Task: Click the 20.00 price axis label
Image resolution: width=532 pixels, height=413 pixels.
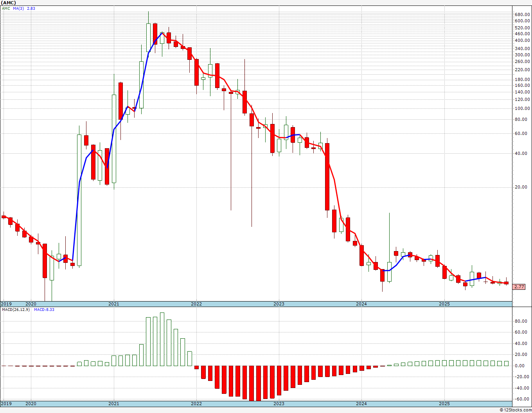Action: [521, 187]
